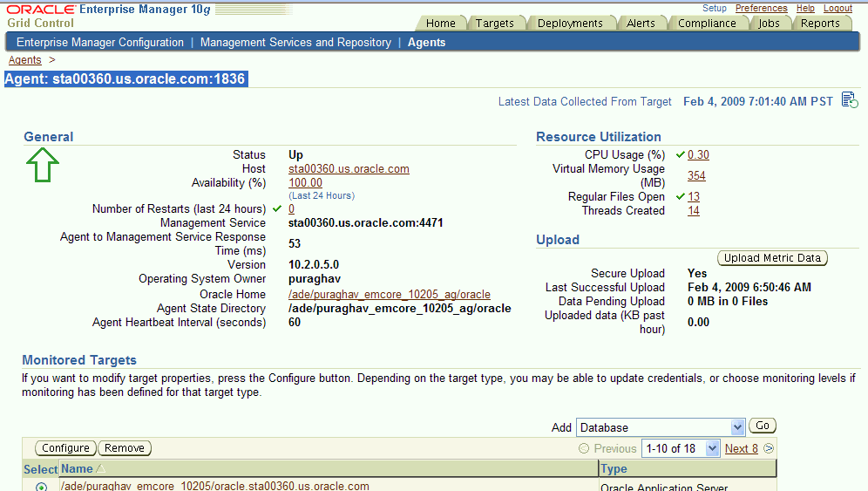Screen dimensions: 868x491
Task: Open host link sta00360.us.oracle.com
Action: pyautogui.click(x=349, y=168)
